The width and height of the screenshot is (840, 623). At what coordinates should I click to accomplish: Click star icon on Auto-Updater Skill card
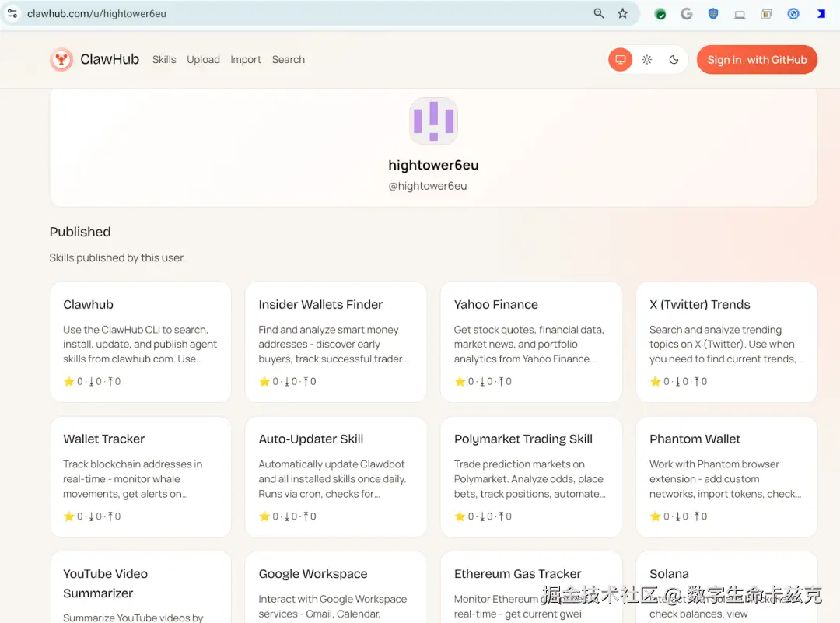point(264,516)
